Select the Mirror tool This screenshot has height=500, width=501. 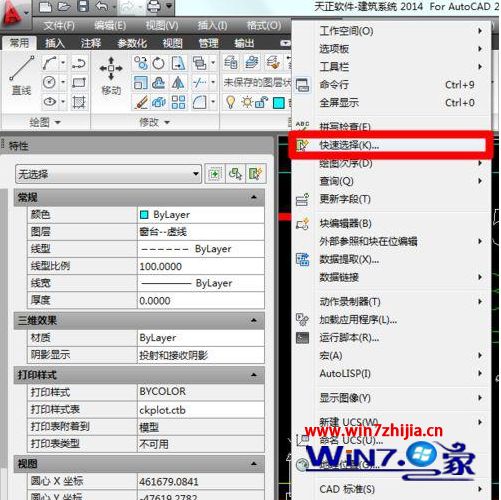click(178, 82)
